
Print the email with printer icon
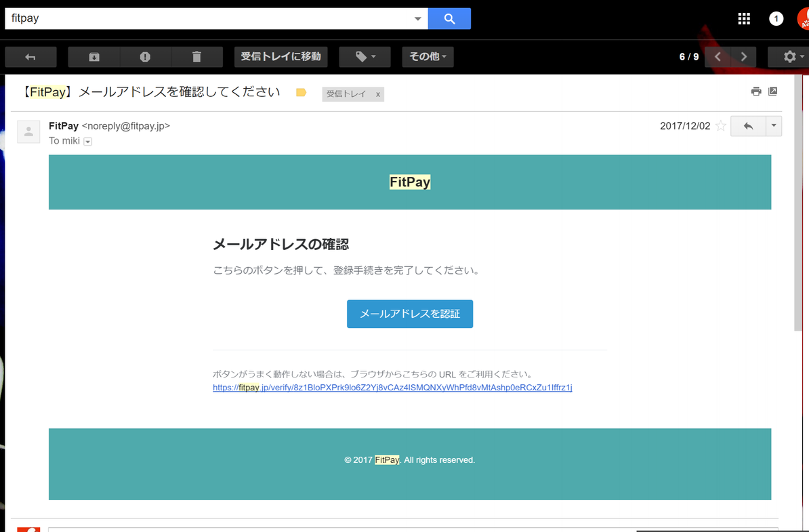tap(756, 91)
